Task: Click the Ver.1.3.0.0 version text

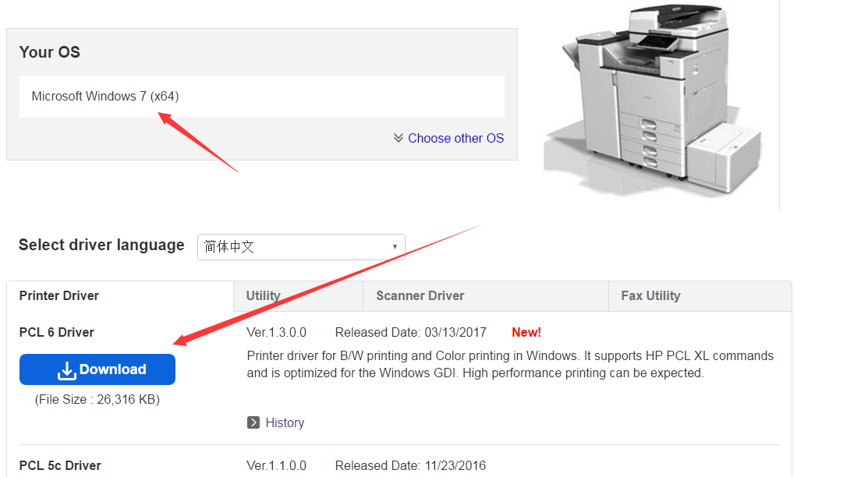Action: 276,333
